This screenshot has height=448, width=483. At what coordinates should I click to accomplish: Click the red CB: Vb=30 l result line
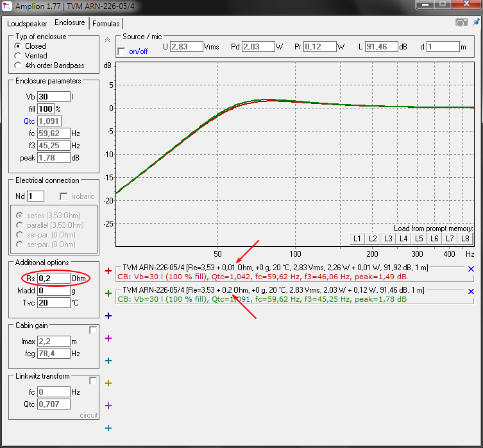pyautogui.click(x=262, y=277)
